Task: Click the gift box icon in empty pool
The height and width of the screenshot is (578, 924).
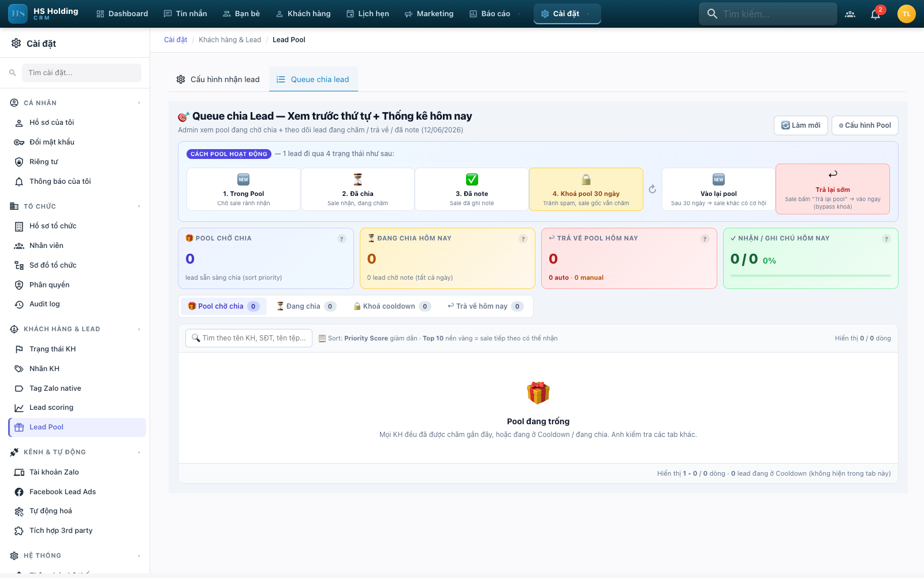Action: point(538,393)
